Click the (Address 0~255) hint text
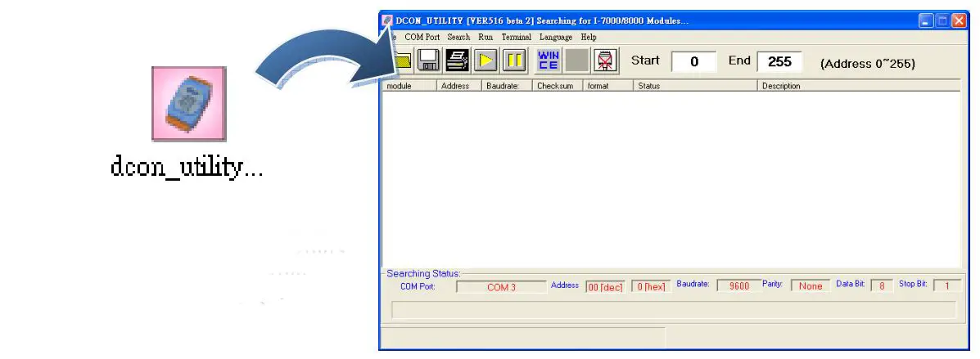 868,63
